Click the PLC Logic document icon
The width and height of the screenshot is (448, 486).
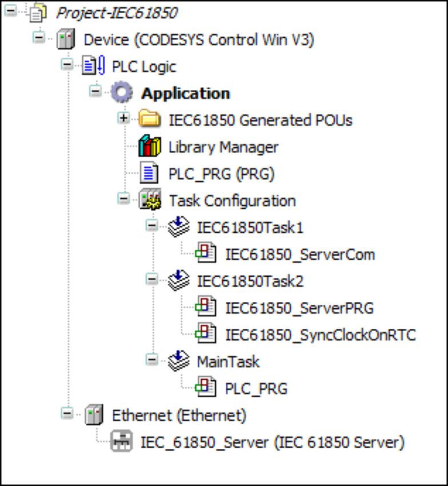coord(93,65)
